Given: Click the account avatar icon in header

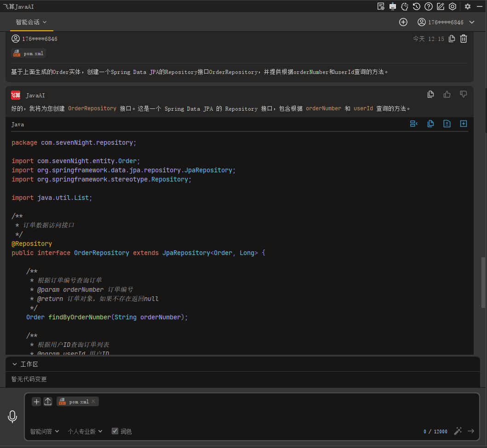Looking at the screenshot, I should click(x=421, y=22).
